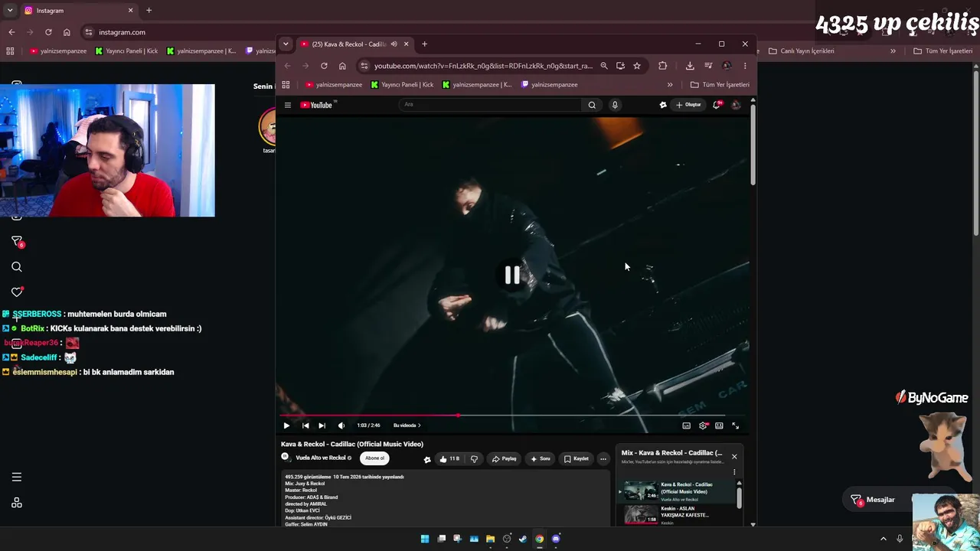
Task: Switch to Chrome on the taskbar
Action: click(x=540, y=539)
